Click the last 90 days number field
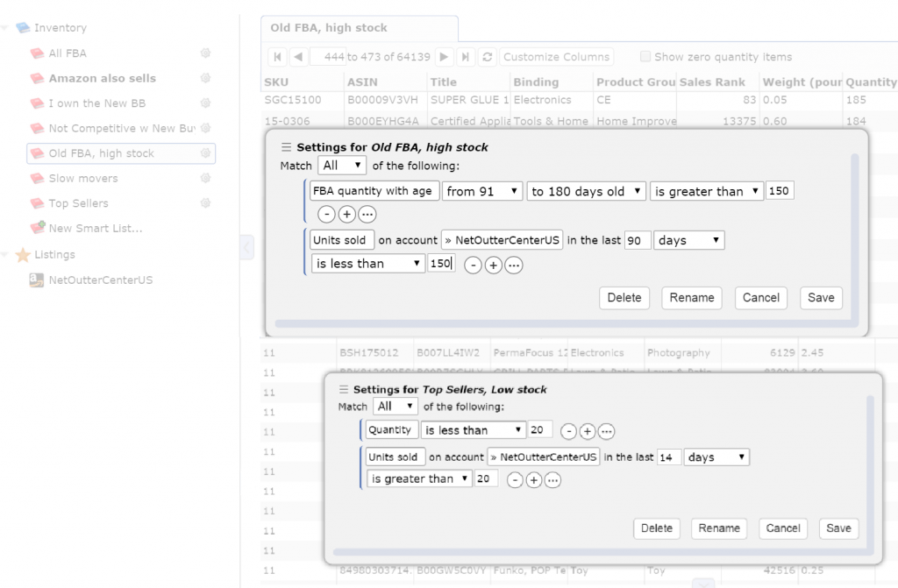Screen dimensions: 898x588 tap(638, 240)
